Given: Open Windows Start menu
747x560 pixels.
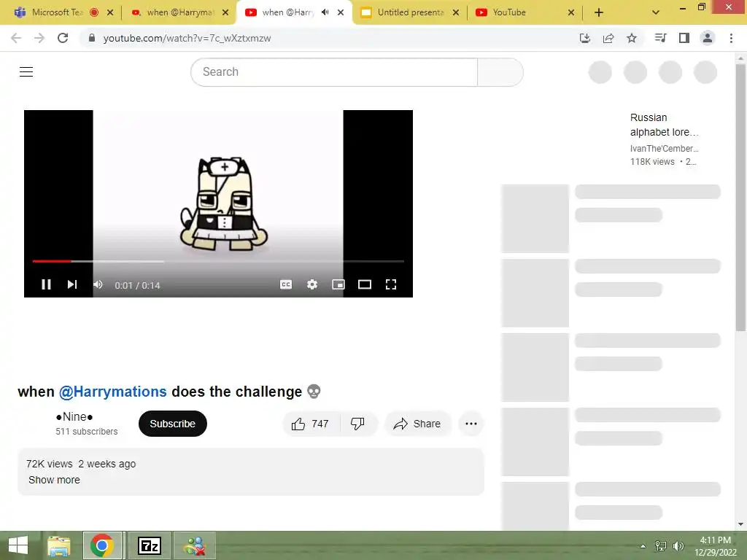Looking at the screenshot, I should pos(18,545).
